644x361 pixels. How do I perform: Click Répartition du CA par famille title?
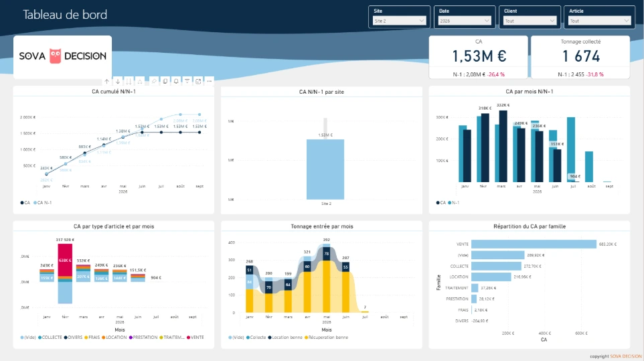tap(530, 226)
